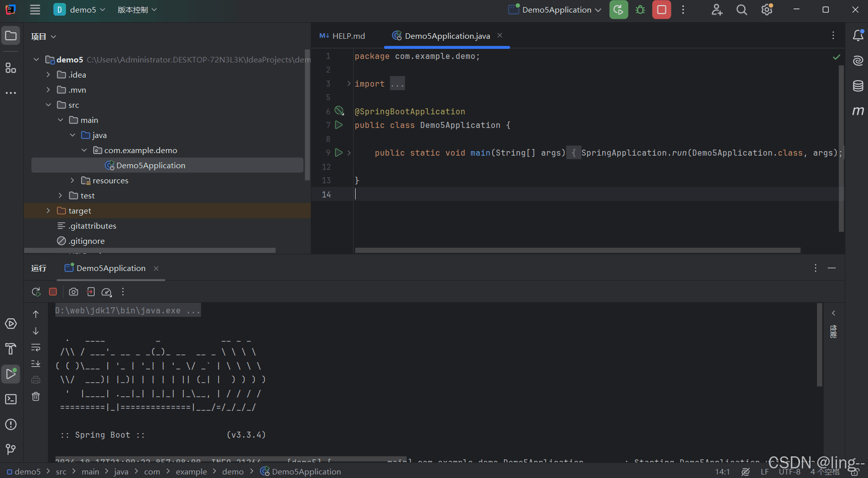Toggle the Project tool window folder icon
Viewport: 868px width, 478px height.
[x=11, y=36]
